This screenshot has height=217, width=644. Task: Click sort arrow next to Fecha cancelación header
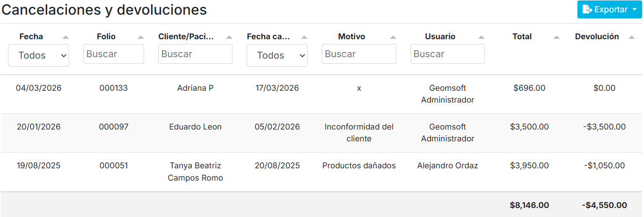pyautogui.click(x=304, y=37)
